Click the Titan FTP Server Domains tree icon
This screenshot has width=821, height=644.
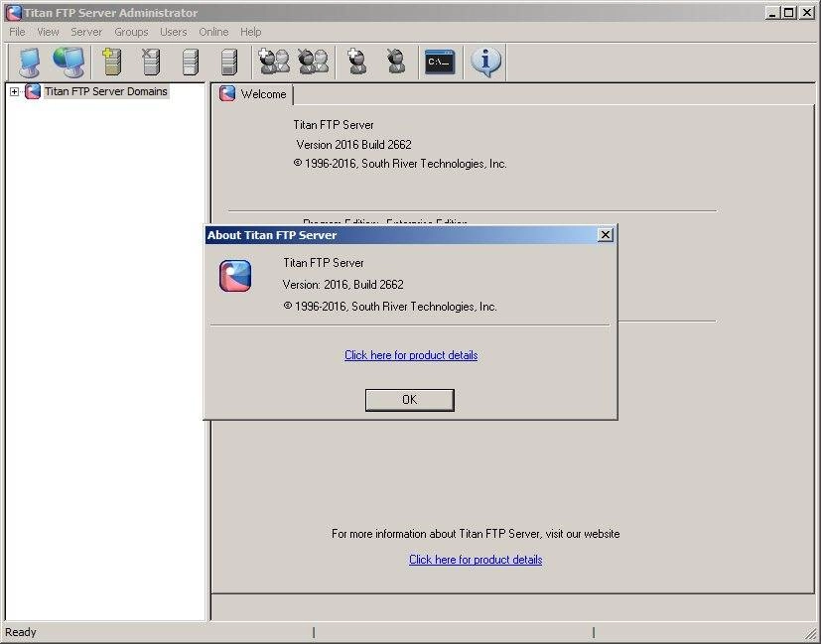(33, 91)
